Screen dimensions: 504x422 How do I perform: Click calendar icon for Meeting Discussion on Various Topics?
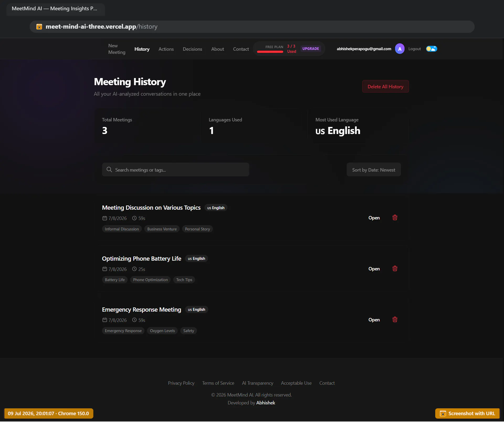104,218
